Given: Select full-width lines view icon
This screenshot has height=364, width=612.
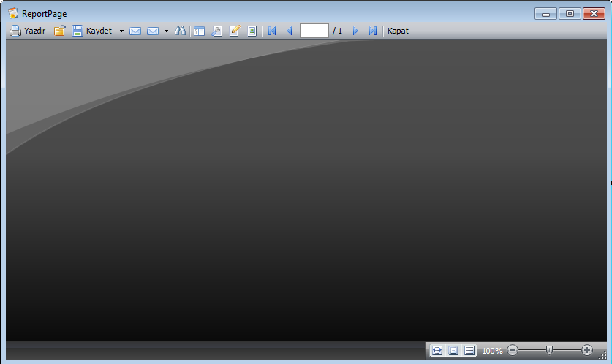Looking at the screenshot, I should pyautogui.click(x=469, y=350).
